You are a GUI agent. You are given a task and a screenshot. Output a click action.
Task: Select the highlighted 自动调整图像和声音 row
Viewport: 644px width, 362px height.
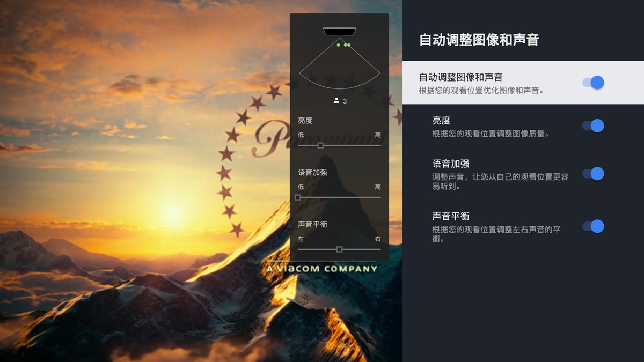pyautogui.click(x=523, y=83)
